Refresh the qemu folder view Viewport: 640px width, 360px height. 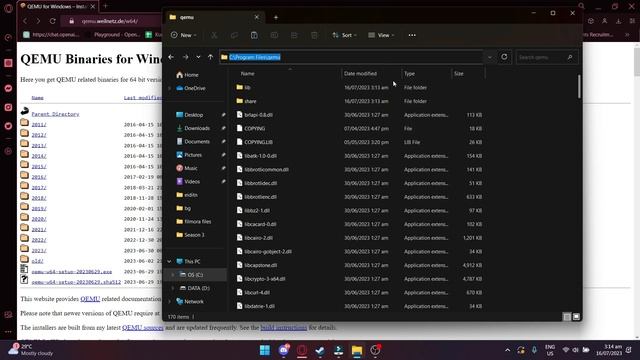pyautogui.click(x=504, y=57)
